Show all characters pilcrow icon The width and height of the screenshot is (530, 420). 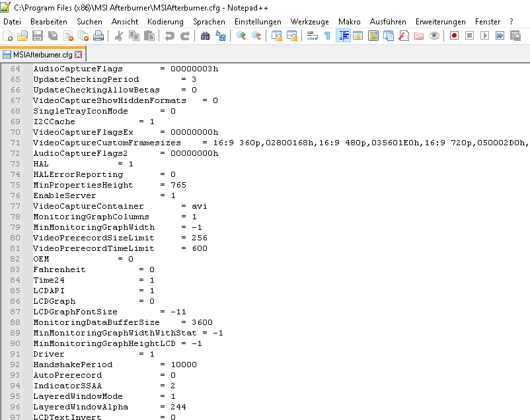coord(327,36)
